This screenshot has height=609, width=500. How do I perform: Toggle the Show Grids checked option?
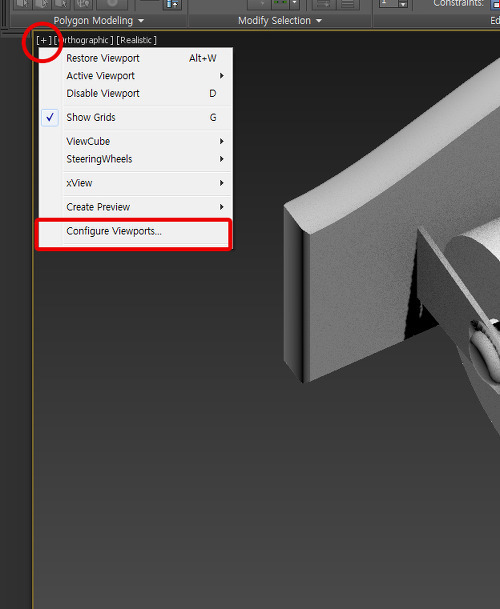[x=136, y=117]
